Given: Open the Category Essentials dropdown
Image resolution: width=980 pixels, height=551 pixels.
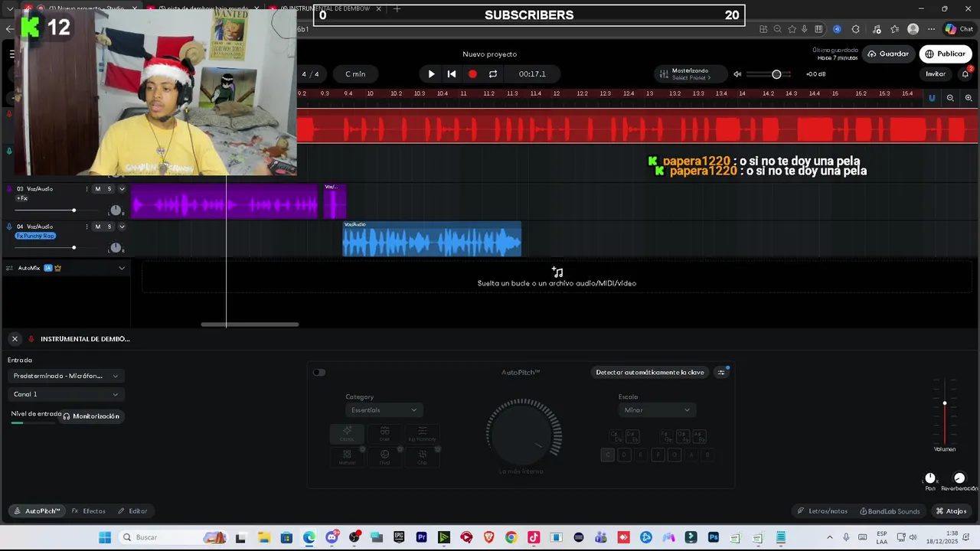Looking at the screenshot, I should (x=384, y=410).
